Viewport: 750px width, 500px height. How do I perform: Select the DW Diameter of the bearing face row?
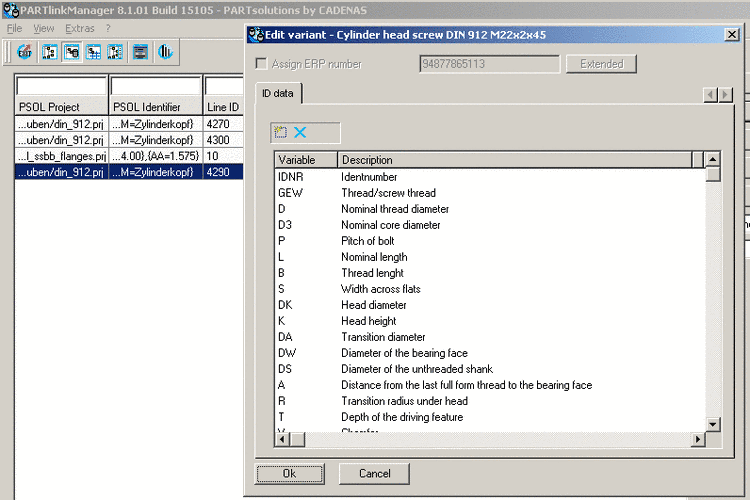pyautogui.click(x=490, y=353)
